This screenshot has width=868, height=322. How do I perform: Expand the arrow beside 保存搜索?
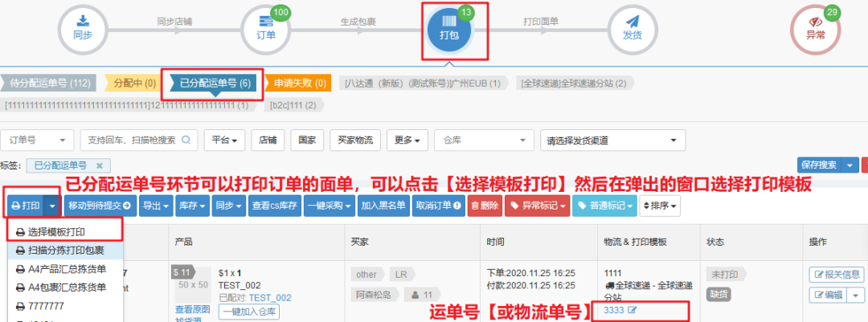click(x=850, y=165)
